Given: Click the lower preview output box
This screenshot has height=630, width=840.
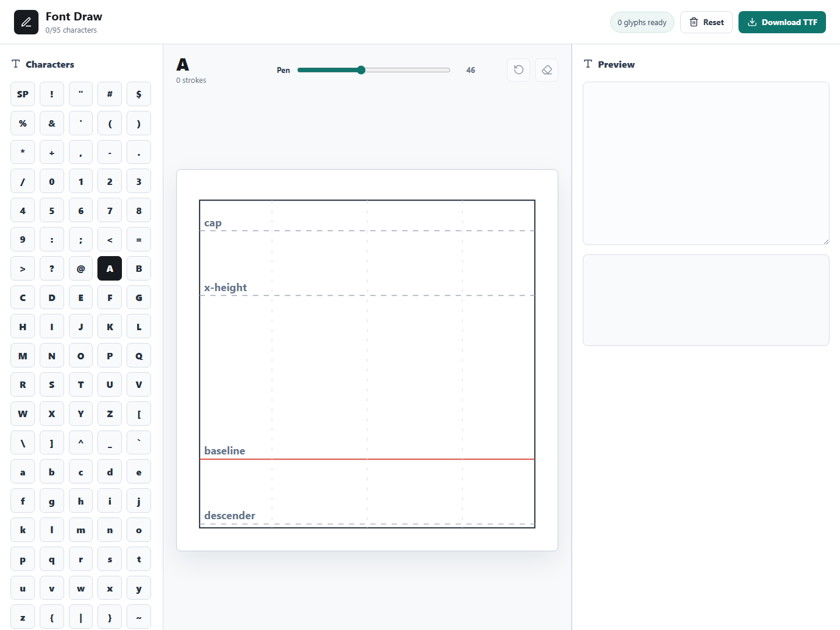Looking at the screenshot, I should tap(706, 300).
